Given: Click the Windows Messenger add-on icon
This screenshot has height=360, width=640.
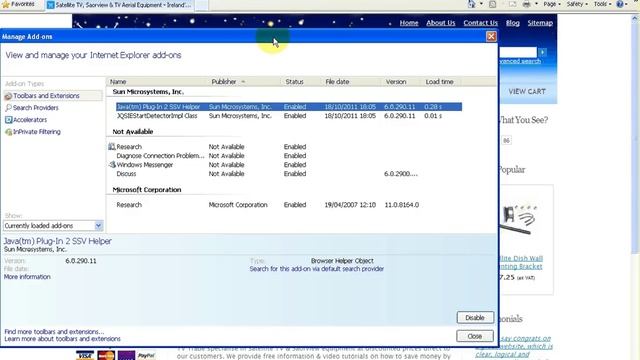Looking at the screenshot, I should pyautogui.click(x=112, y=164).
